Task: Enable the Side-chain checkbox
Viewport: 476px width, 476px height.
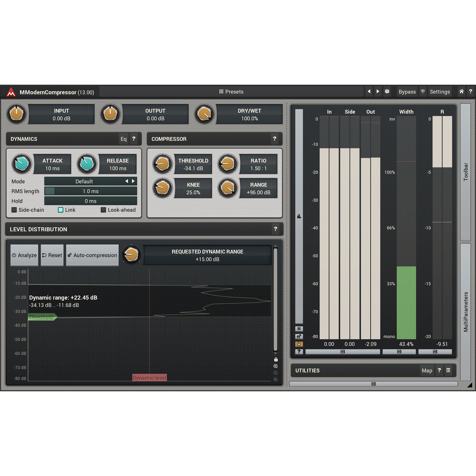Action: 14,210
